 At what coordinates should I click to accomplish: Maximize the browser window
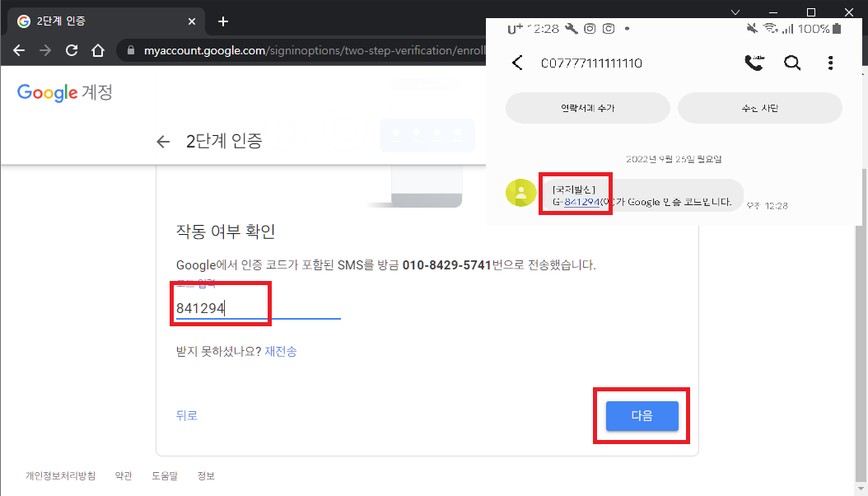[x=811, y=12]
